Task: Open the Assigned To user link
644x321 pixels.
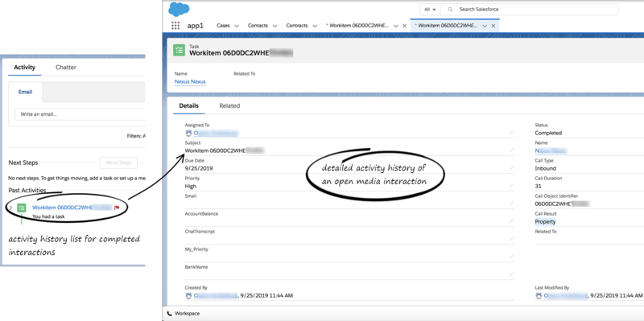Action: [216, 133]
